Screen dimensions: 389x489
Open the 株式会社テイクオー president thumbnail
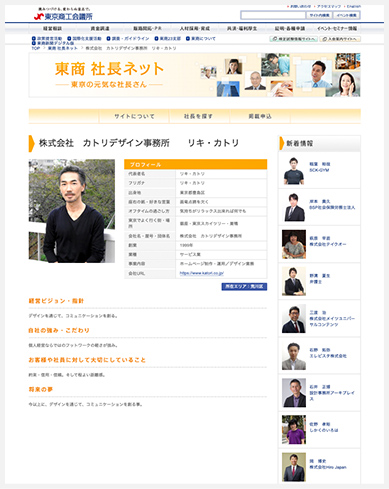[294, 244]
